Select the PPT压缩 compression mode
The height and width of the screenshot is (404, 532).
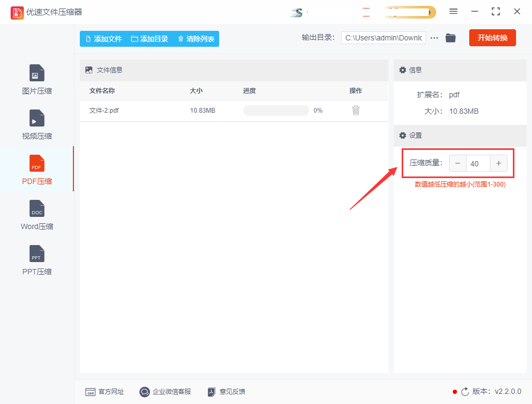click(x=36, y=260)
